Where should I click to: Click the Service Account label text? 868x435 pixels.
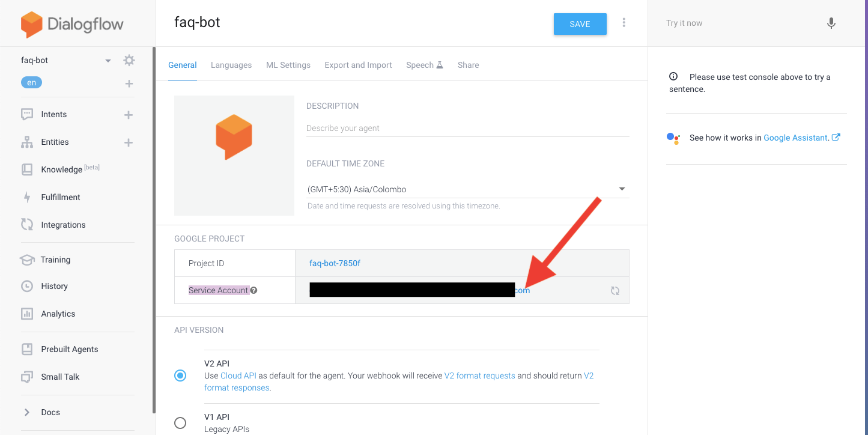(x=219, y=290)
